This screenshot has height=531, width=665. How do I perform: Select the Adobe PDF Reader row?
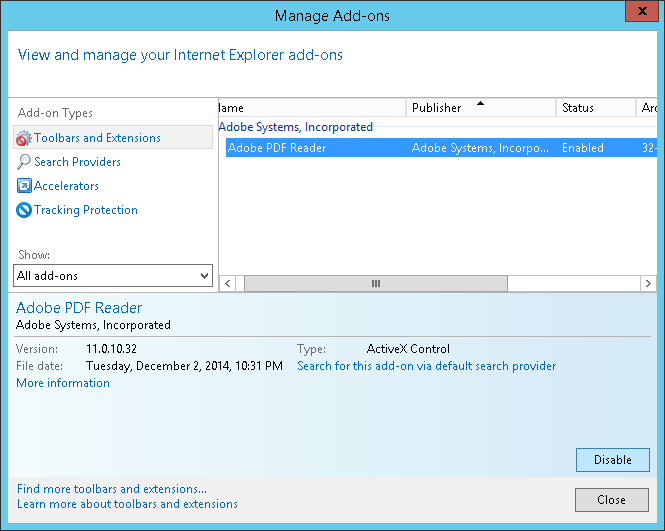(441, 148)
